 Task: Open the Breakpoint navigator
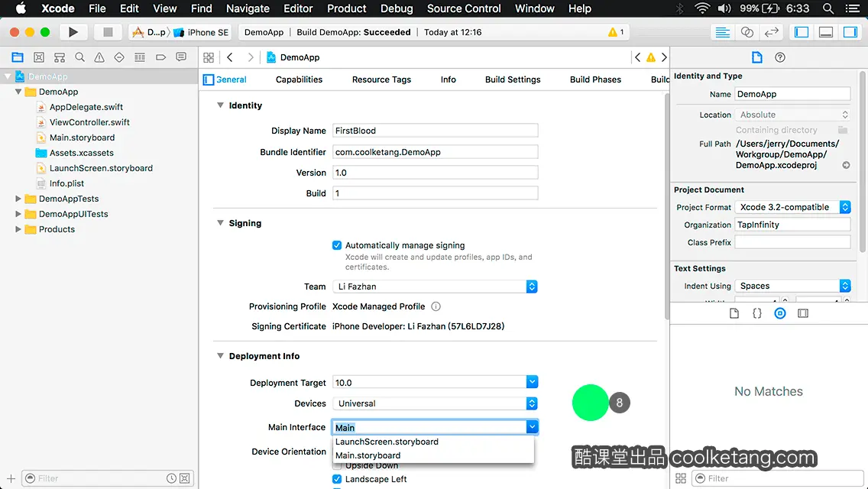[x=160, y=57]
